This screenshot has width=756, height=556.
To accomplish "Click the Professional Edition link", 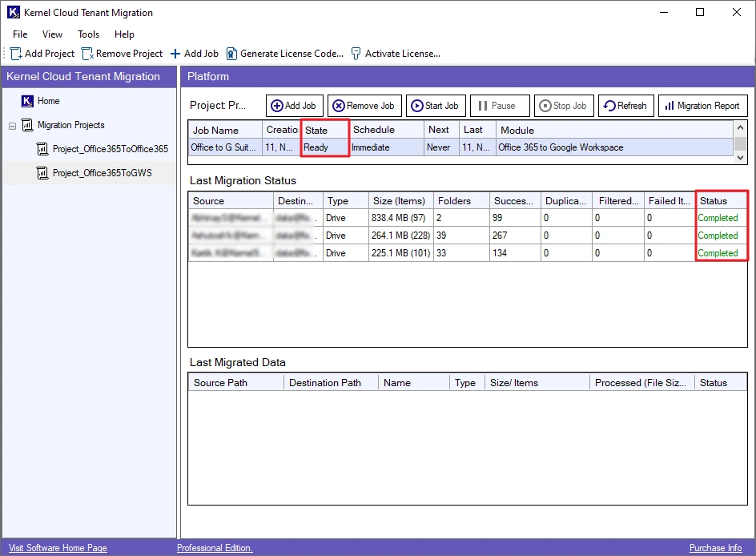I will [x=215, y=548].
